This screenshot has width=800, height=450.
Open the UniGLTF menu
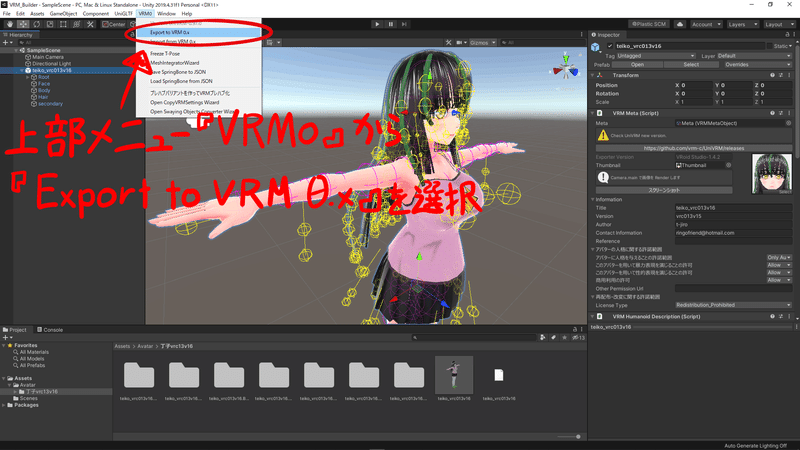click(x=123, y=14)
